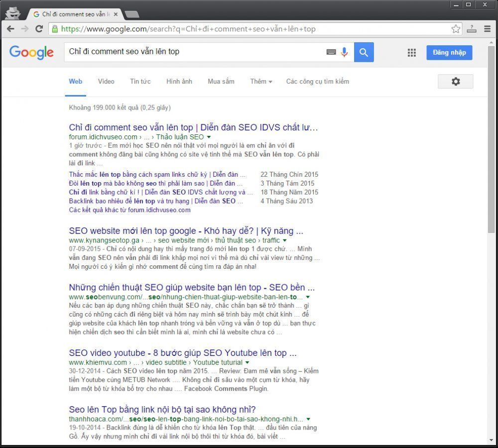Open the on-screen keyboard input tool
Image resolution: width=498 pixels, height=448 pixels.
(331, 52)
